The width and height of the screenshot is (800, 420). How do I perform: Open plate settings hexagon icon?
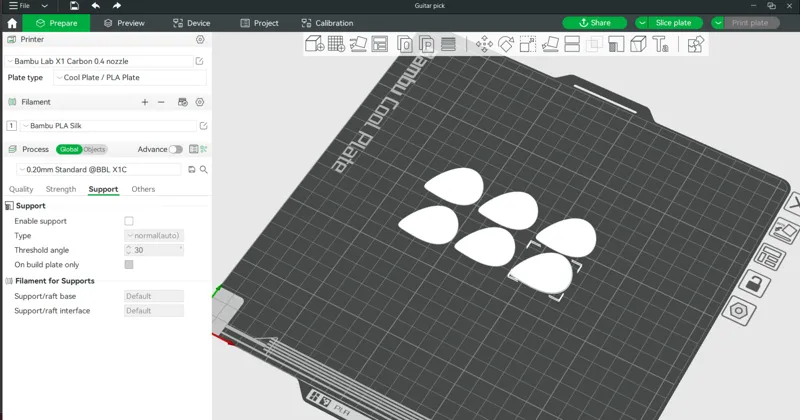739,311
